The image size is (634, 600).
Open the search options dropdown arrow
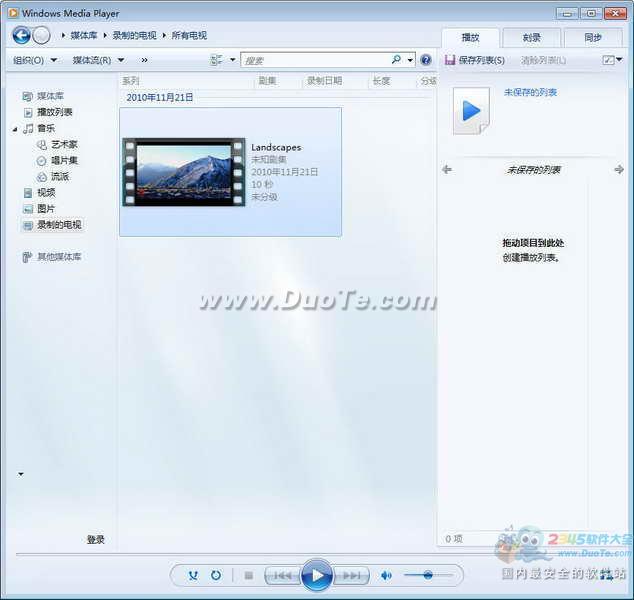coord(410,60)
